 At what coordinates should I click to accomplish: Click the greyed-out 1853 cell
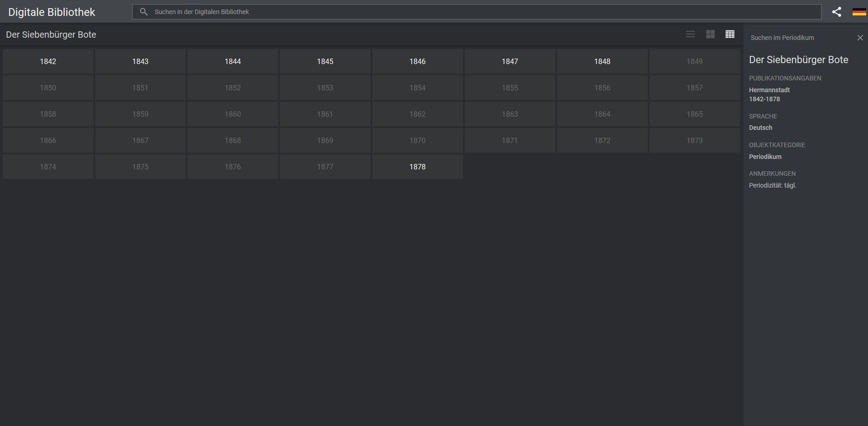pos(325,88)
